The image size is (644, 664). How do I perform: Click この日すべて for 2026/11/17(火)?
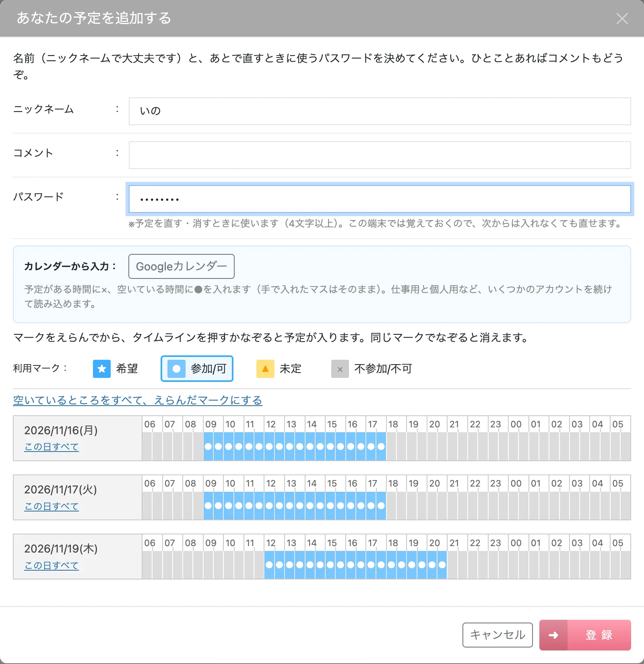point(52,506)
